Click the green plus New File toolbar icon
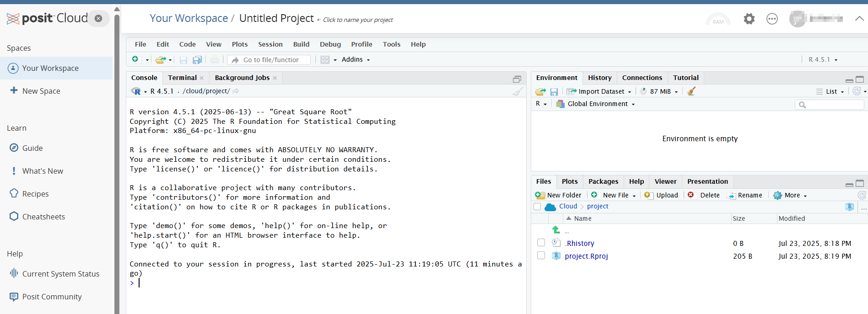 [135, 59]
